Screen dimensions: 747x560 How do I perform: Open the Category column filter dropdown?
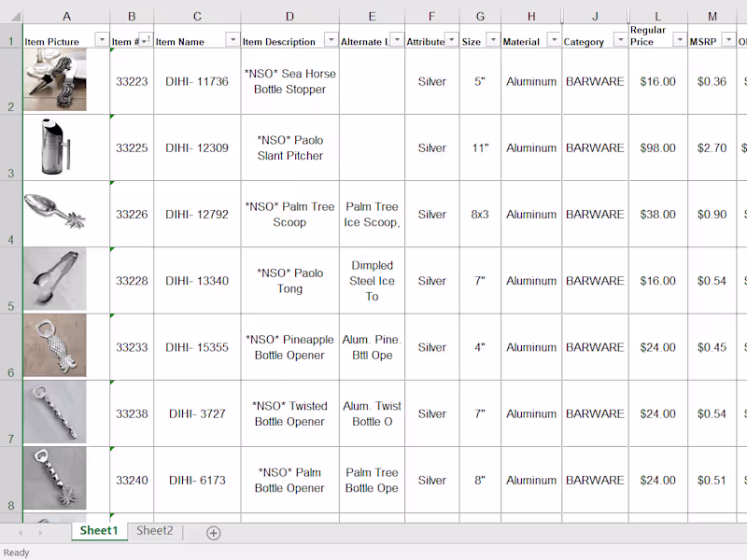point(618,40)
